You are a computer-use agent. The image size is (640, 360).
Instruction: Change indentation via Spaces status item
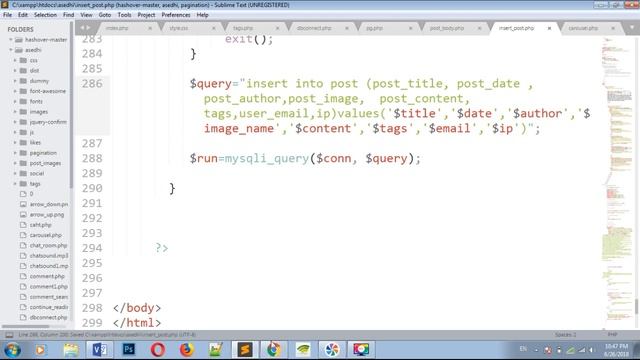(x=565, y=335)
